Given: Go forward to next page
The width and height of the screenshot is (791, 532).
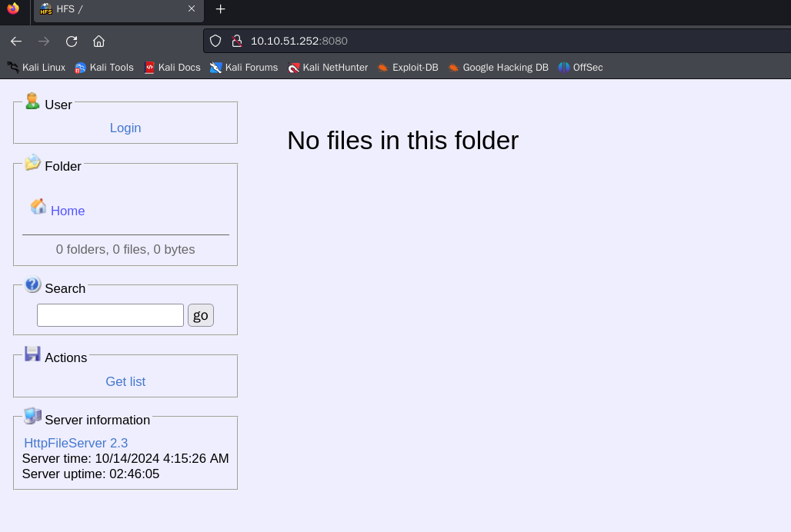Looking at the screenshot, I should point(44,42).
